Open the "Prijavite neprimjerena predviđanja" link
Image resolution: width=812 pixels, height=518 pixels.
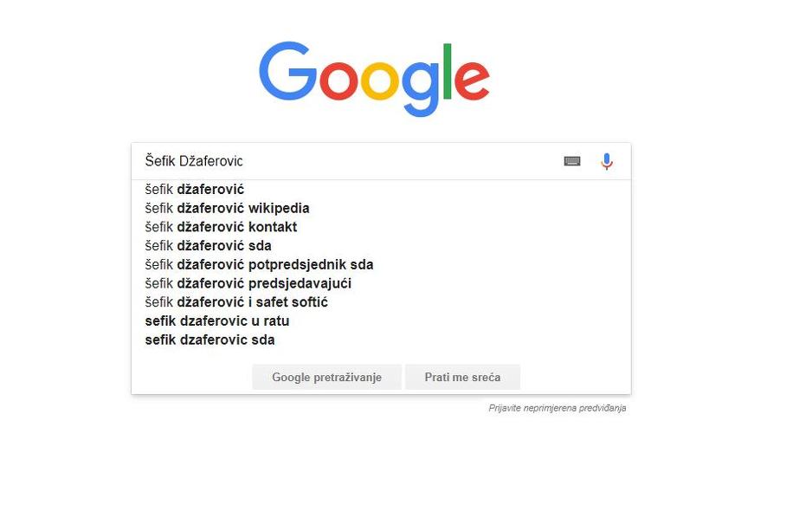(557, 408)
